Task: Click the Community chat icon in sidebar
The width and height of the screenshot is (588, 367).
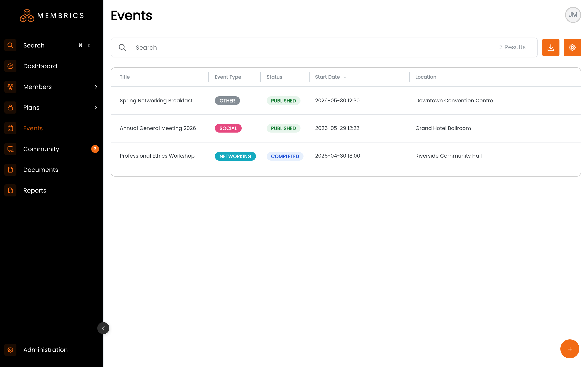Action: click(10, 149)
